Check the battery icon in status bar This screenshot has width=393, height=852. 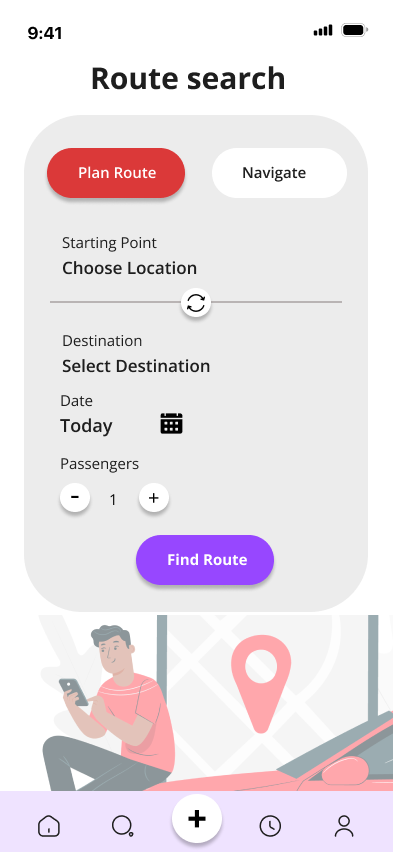[x=354, y=30]
